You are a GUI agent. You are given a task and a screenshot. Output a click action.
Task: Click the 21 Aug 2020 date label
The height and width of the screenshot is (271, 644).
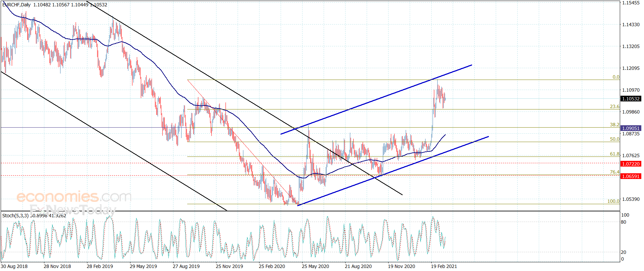358,266
